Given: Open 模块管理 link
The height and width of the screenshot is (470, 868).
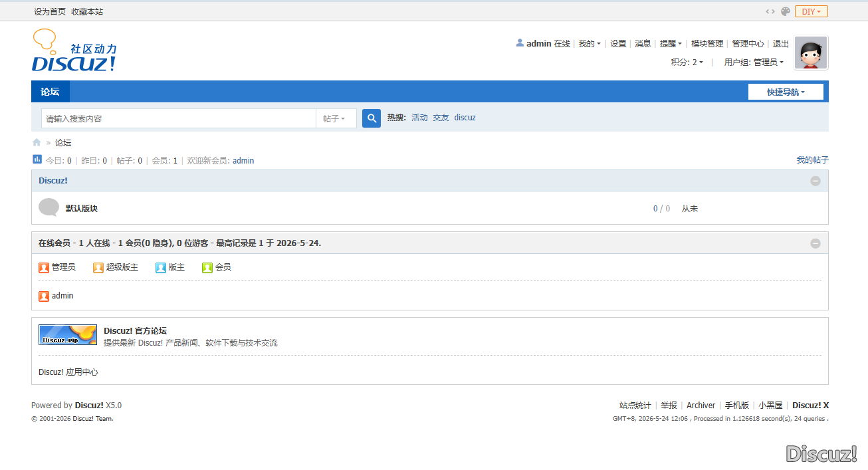Looking at the screenshot, I should 707,44.
